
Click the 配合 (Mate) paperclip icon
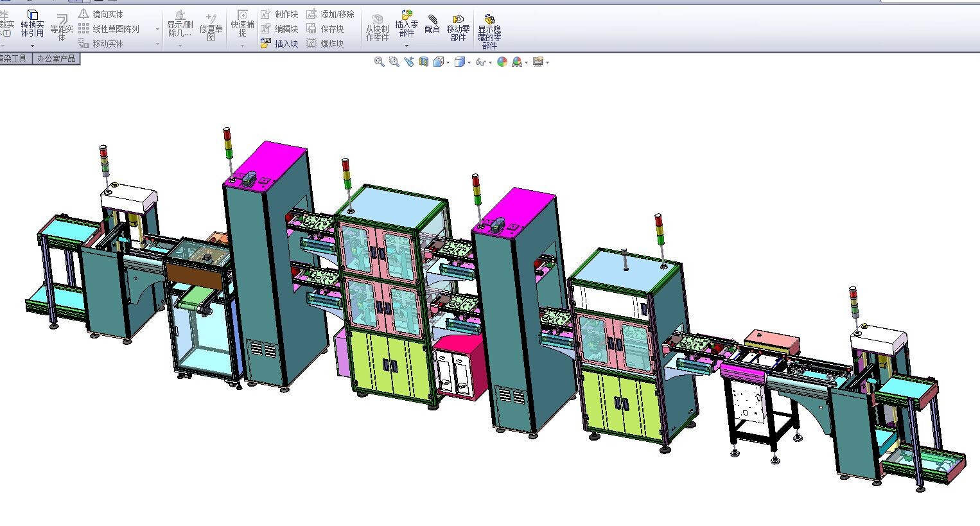click(432, 24)
